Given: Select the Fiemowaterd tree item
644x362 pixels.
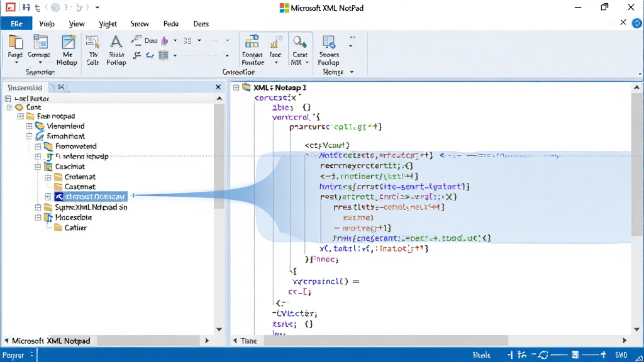Looking at the screenshot, I should pyautogui.click(x=76, y=146).
